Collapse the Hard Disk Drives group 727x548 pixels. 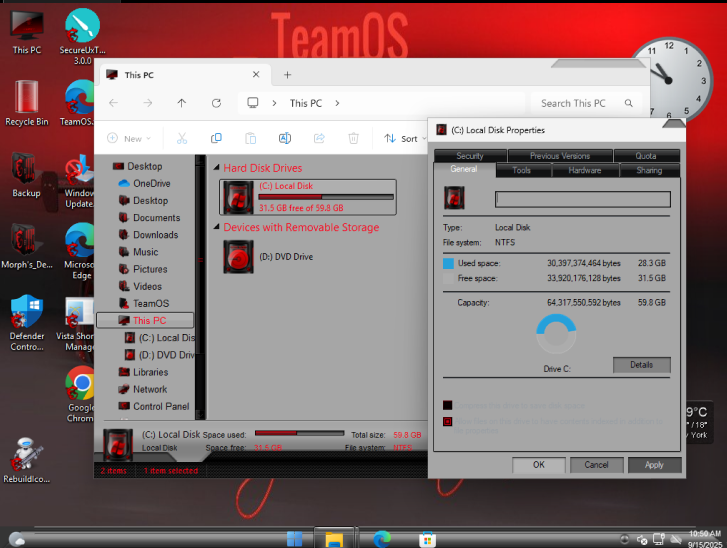coord(217,167)
